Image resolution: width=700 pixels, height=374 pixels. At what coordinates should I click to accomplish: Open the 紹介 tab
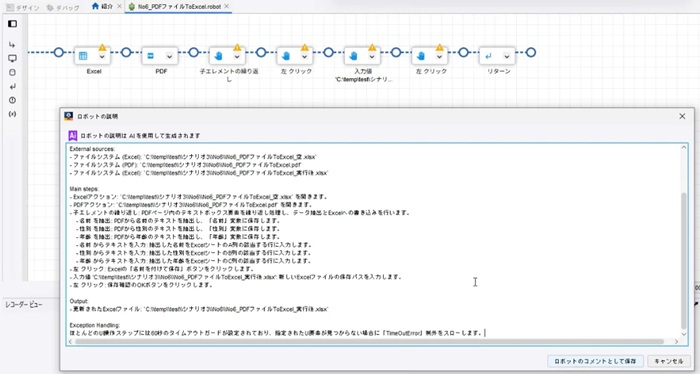[106, 6]
